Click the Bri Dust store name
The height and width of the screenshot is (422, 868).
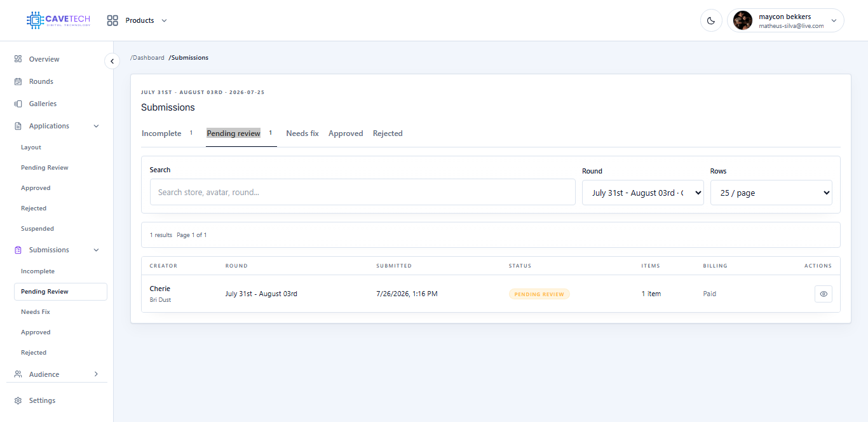(160, 300)
